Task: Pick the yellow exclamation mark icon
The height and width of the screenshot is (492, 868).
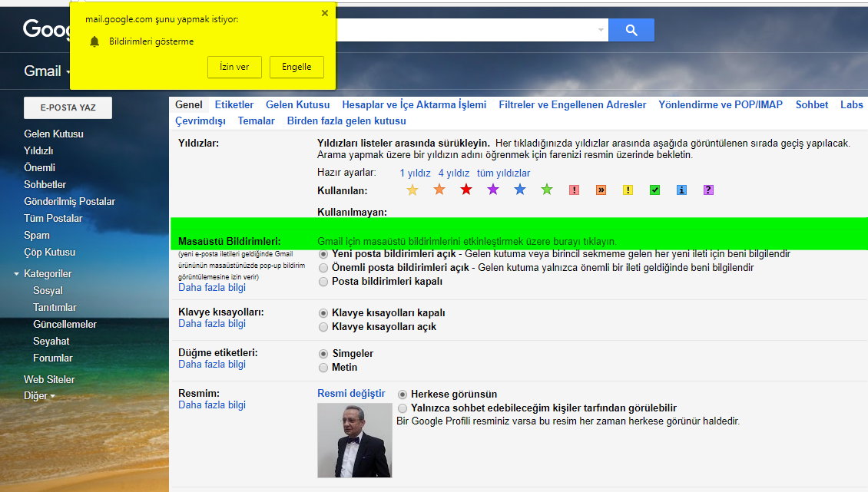Action: click(x=628, y=190)
